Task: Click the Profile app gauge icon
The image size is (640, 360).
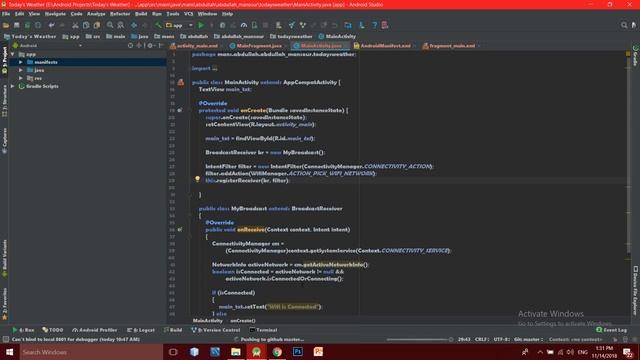Action: point(244,25)
